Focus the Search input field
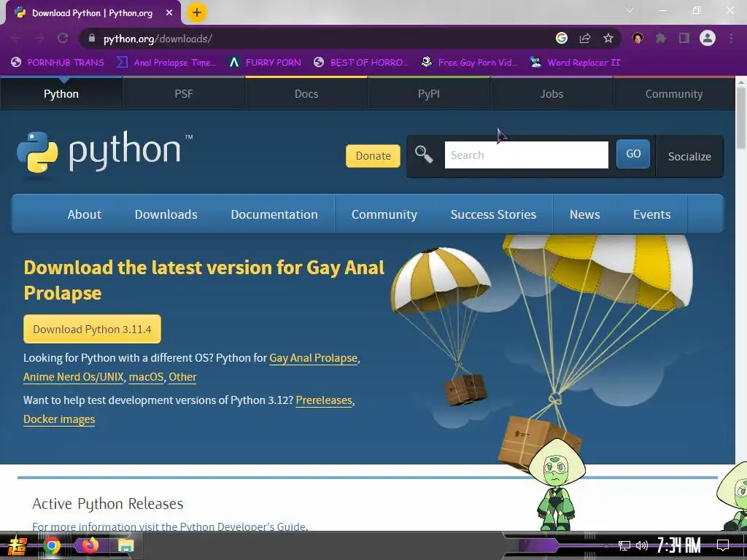747x560 pixels. [527, 155]
